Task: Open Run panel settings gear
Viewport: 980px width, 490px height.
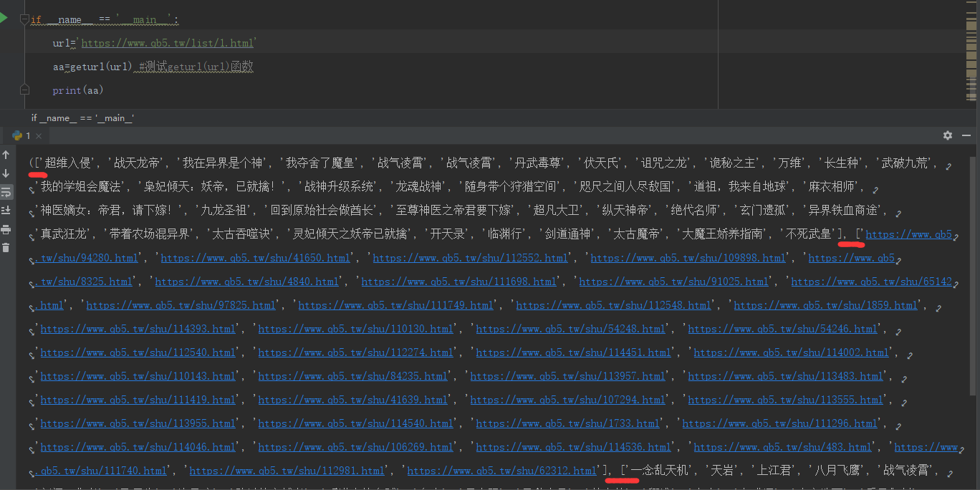Action: coord(948,135)
